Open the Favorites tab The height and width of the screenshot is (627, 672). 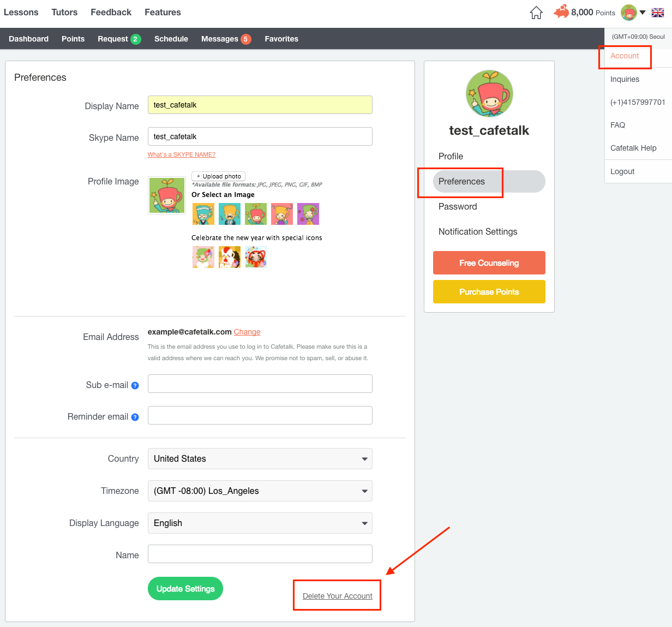coord(281,39)
